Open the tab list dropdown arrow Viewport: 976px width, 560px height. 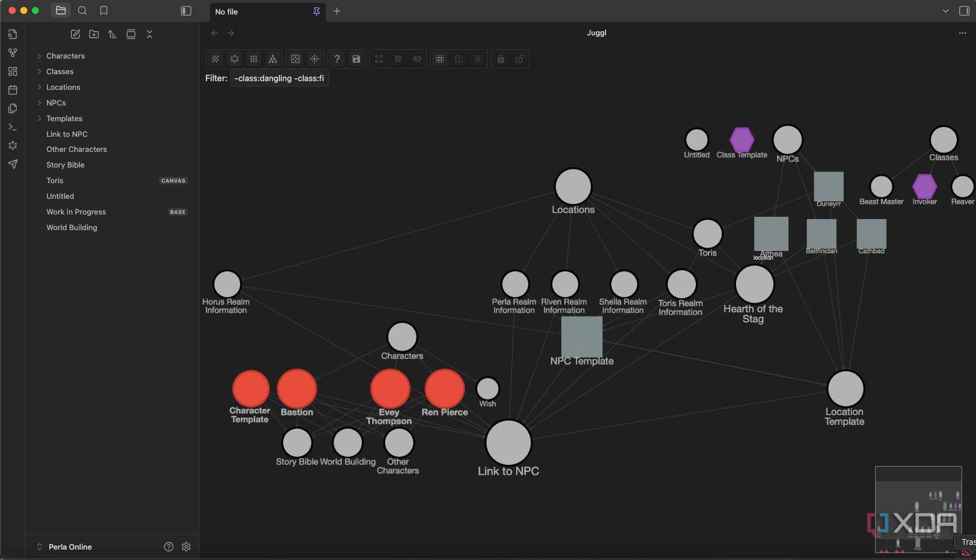946,11
